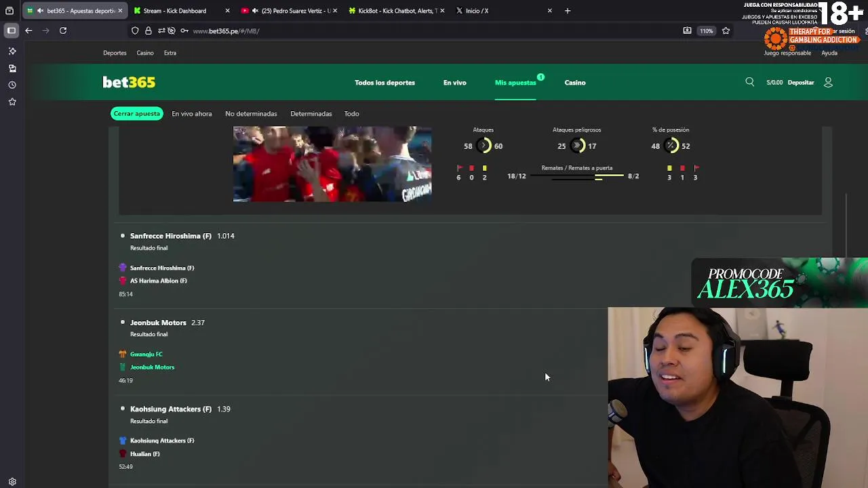Close the Inicio / X tab
Screen dimensions: 868x488
tap(549, 11)
